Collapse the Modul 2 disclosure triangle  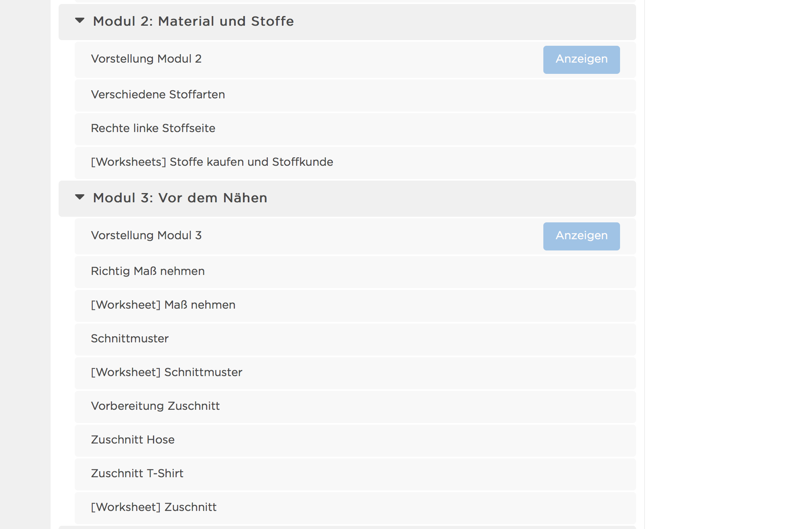tap(80, 20)
